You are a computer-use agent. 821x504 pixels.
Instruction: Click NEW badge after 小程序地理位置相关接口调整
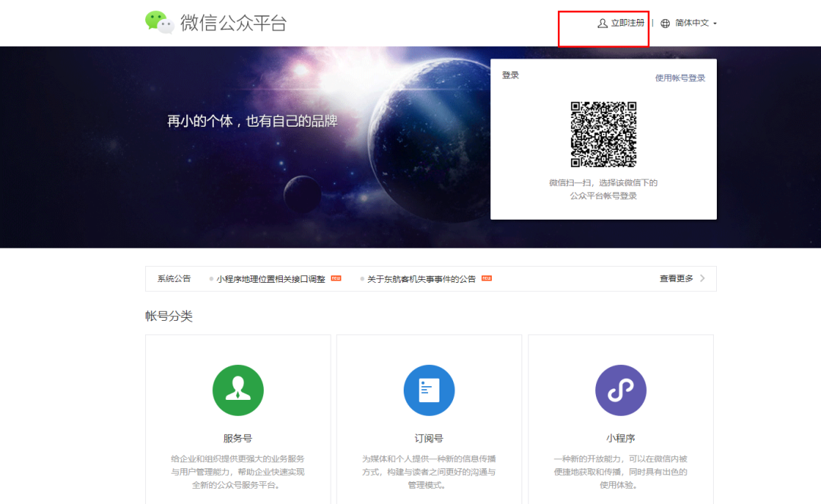coord(336,278)
